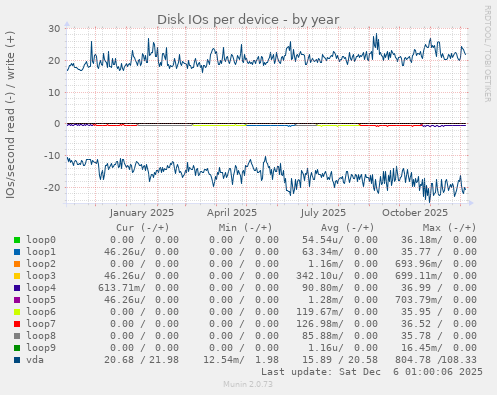Click the loop2 orange legend swatch

tap(17, 264)
